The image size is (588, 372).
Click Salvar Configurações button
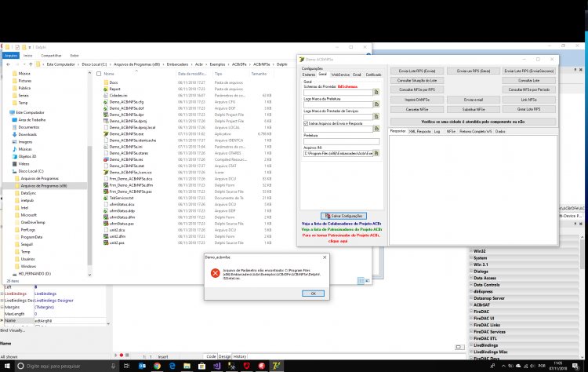(x=344, y=216)
